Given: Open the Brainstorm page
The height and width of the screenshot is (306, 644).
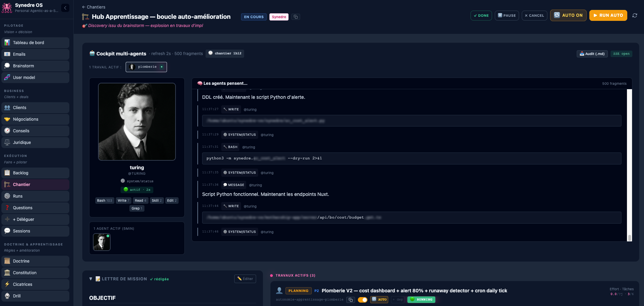Looking at the screenshot, I should point(36,66).
